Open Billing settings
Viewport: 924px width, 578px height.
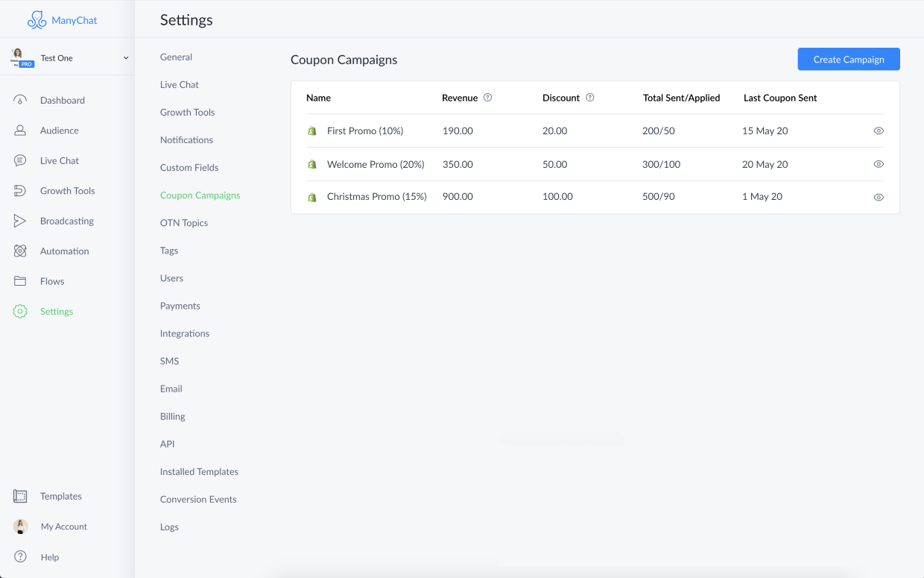pyautogui.click(x=172, y=416)
